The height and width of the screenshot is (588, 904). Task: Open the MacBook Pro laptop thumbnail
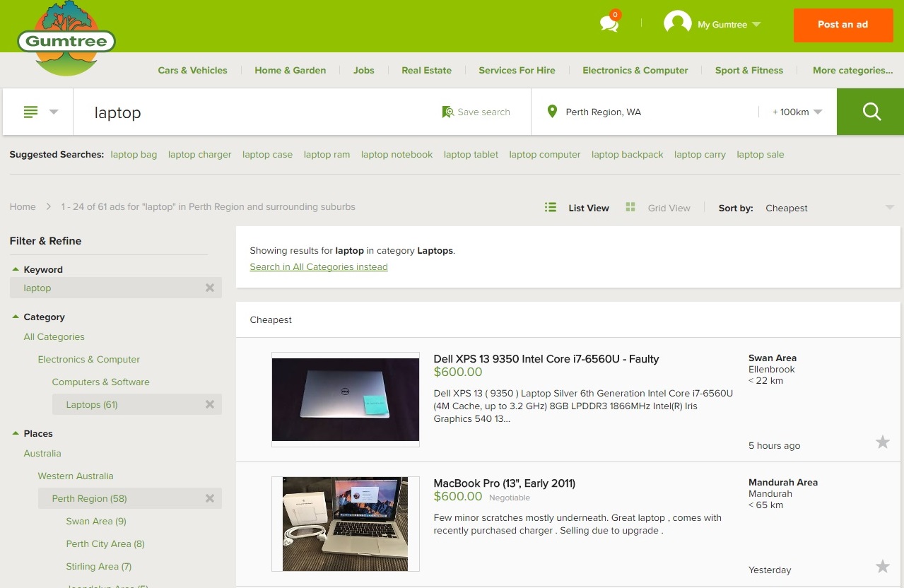click(x=346, y=524)
